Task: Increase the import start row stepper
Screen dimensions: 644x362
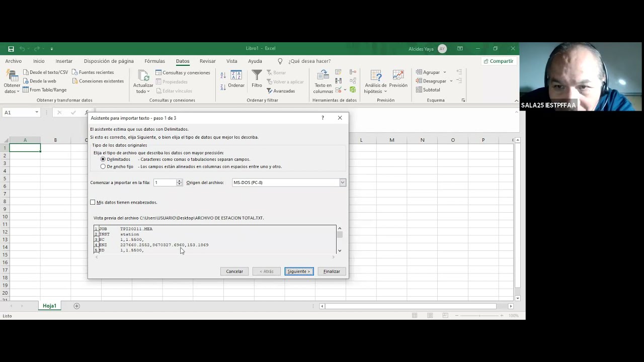Action: [179, 181]
